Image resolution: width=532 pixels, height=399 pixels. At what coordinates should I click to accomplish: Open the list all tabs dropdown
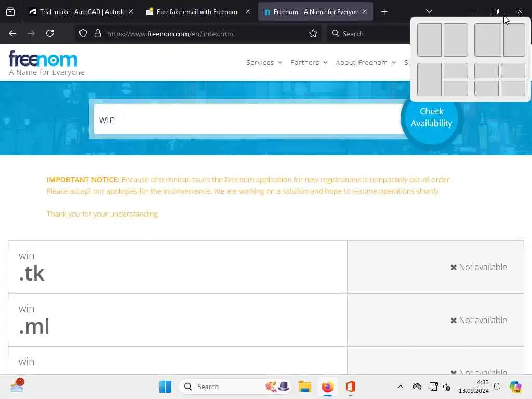[429, 11]
